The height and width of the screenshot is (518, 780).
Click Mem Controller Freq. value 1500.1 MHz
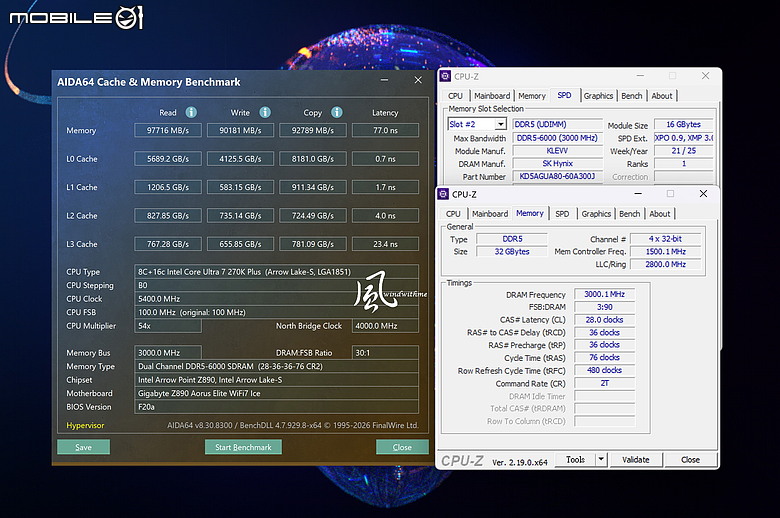tap(666, 252)
